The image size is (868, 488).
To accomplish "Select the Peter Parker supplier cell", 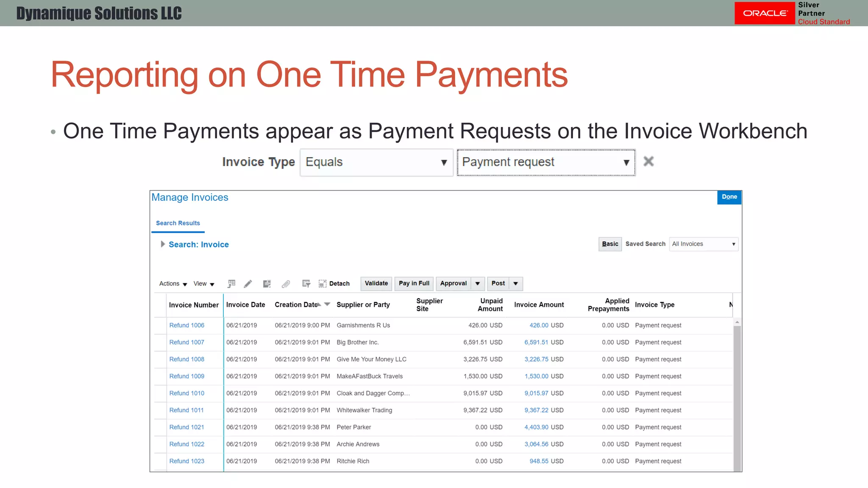I will [353, 427].
